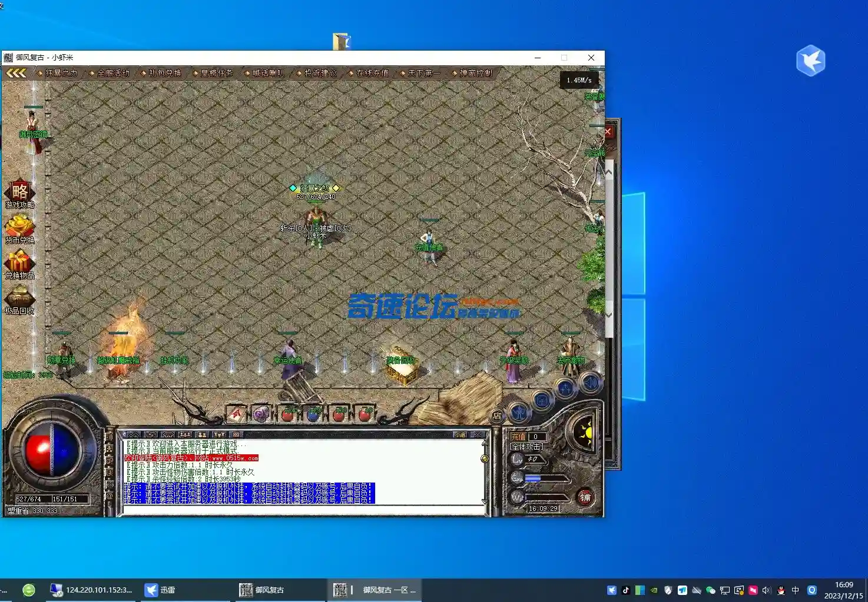Click the fourth chat toolbar group icon
The image size is (868, 602).
point(185,435)
